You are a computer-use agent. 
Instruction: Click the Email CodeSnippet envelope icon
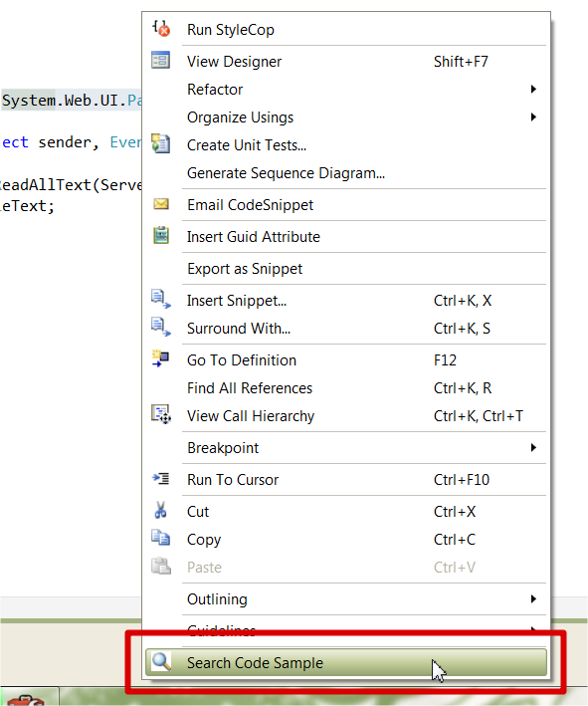tap(160, 204)
